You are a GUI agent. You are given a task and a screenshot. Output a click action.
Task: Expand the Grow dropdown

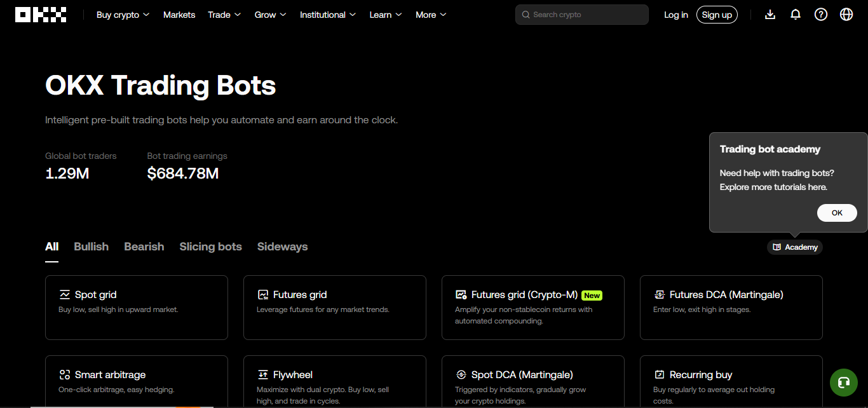point(270,15)
